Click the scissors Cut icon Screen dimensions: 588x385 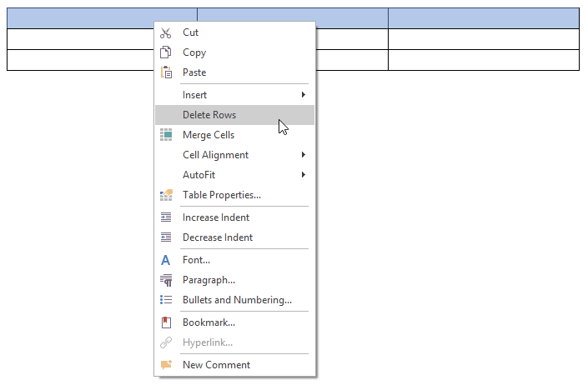tap(166, 32)
